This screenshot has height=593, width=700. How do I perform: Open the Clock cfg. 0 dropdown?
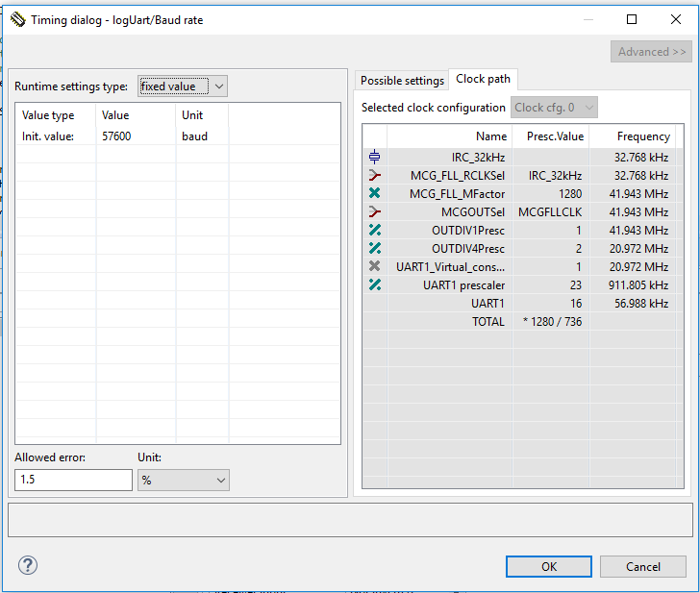point(554,108)
